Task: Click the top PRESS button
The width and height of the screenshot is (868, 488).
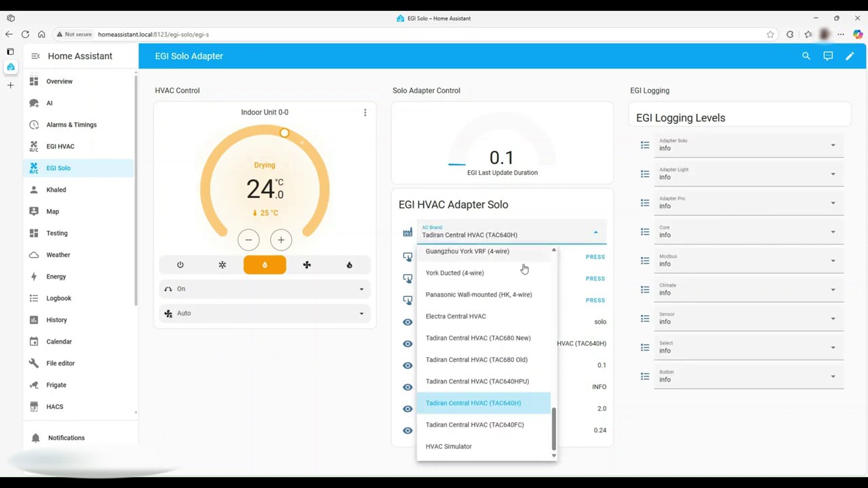Action: [595, 257]
